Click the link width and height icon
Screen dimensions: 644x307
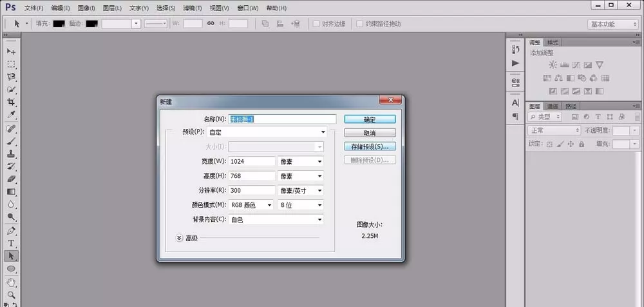[211, 23]
